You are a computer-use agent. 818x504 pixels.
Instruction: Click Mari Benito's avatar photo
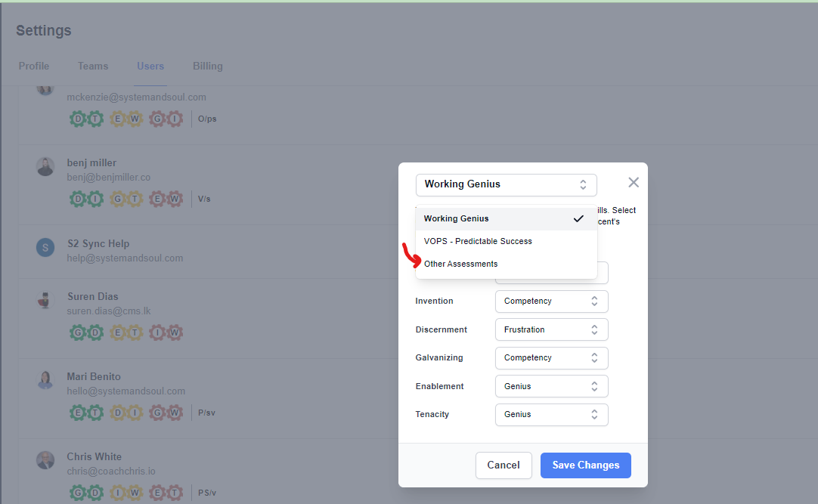point(45,381)
